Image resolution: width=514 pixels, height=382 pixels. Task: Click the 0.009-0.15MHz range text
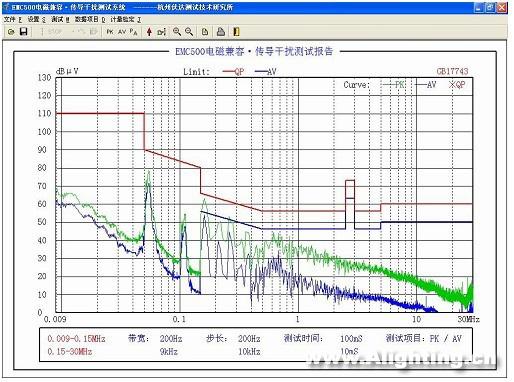point(76,339)
